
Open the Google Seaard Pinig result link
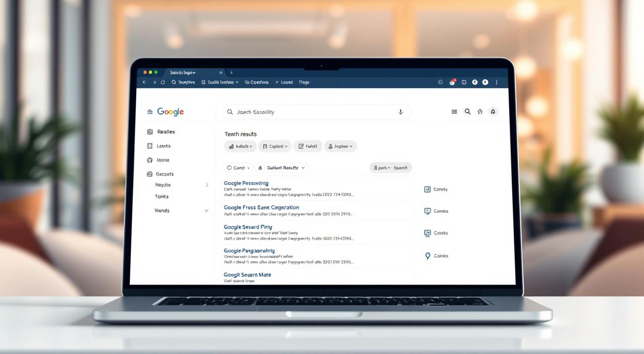(248, 227)
